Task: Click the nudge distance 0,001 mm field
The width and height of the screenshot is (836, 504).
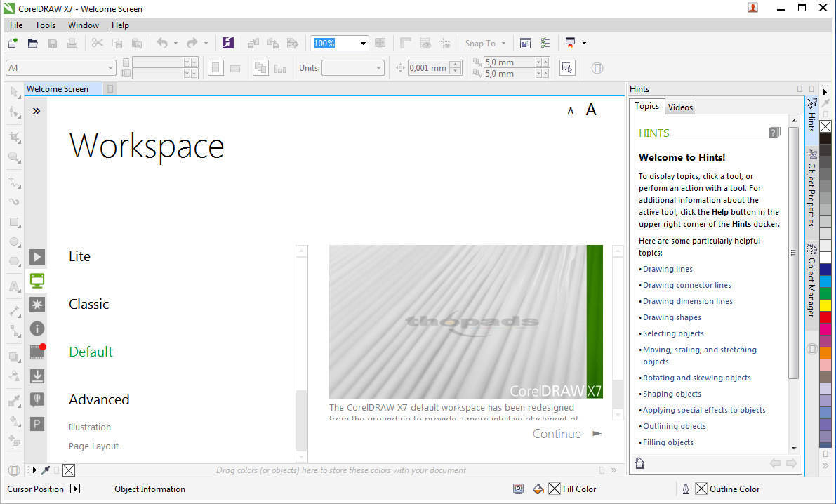Action: [x=429, y=67]
